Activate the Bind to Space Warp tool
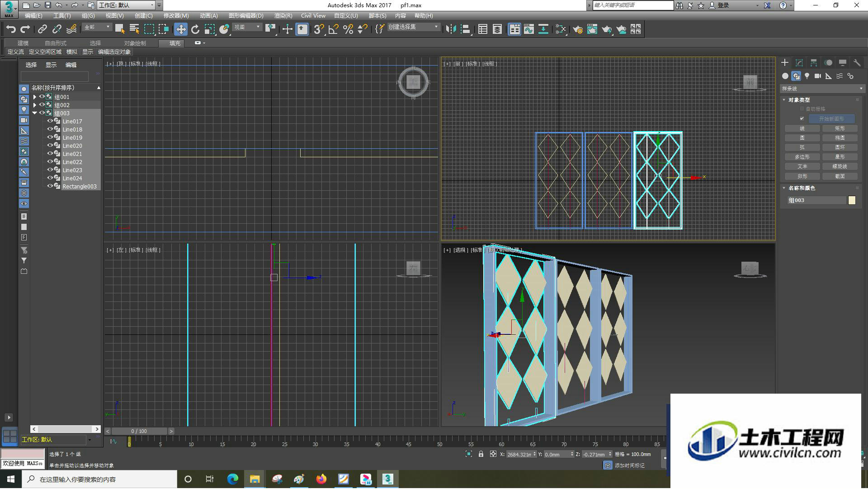Screen dimensions: 868x489 pyautogui.click(x=71, y=29)
